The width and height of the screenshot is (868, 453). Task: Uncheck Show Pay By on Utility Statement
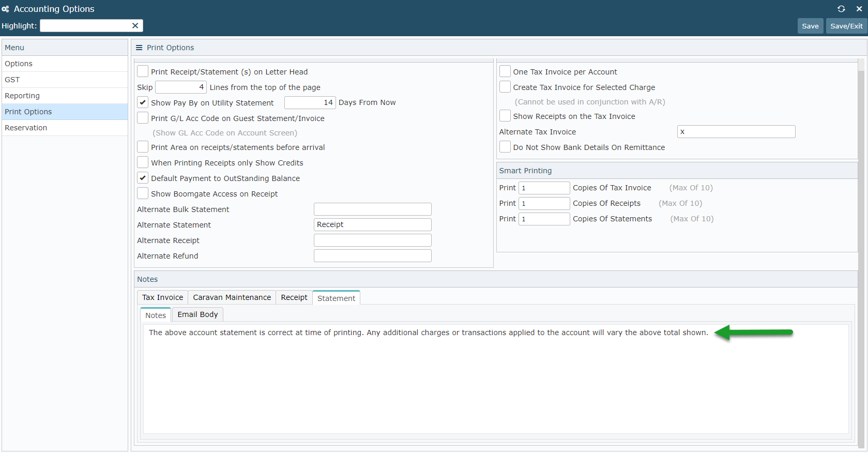pyautogui.click(x=143, y=102)
